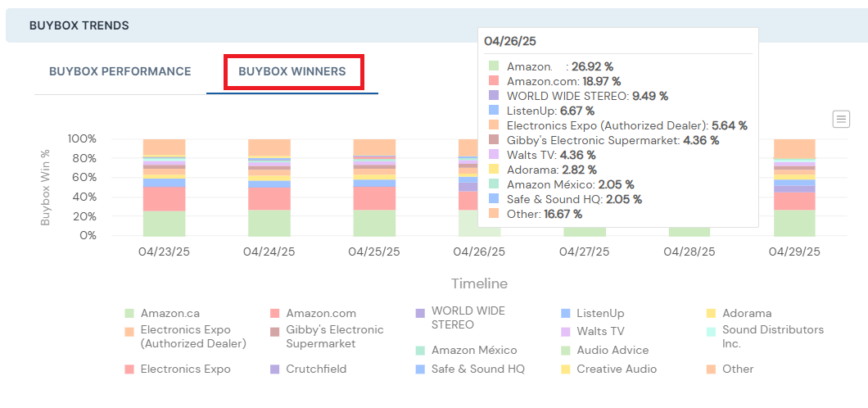
Task: Switch to the Buybox Performance tab
Action: click(x=120, y=71)
